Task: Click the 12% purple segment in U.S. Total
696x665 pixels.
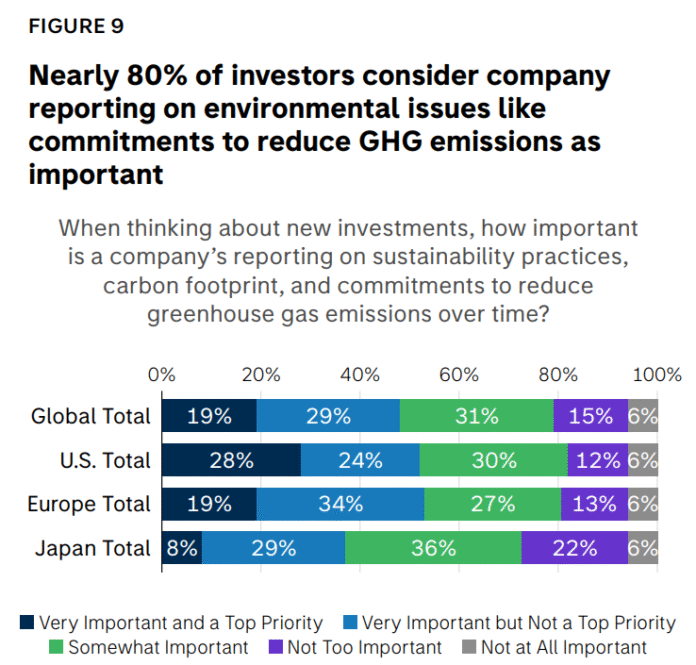Action: click(597, 460)
